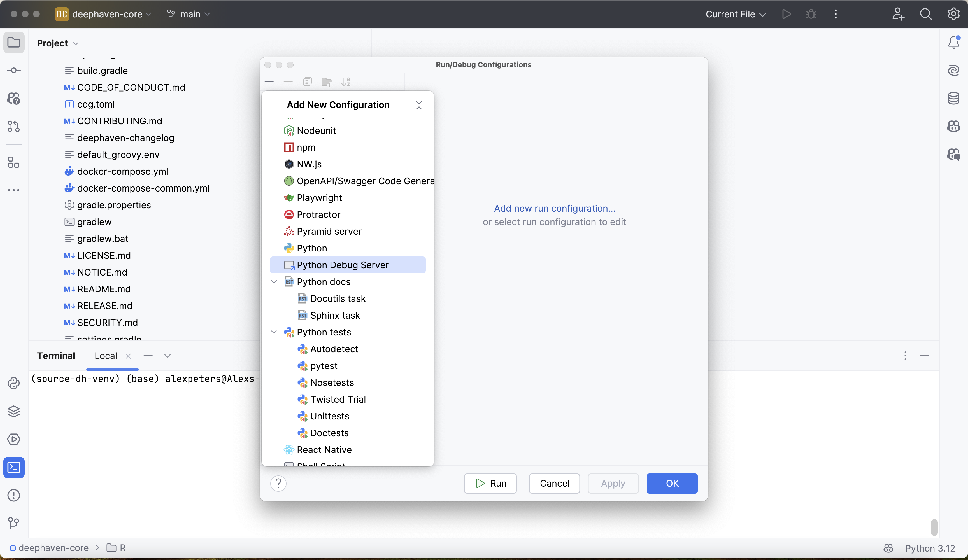Collapse the Python tests group
Viewport: 968px width, 560px height.
[x=274, y=332]
